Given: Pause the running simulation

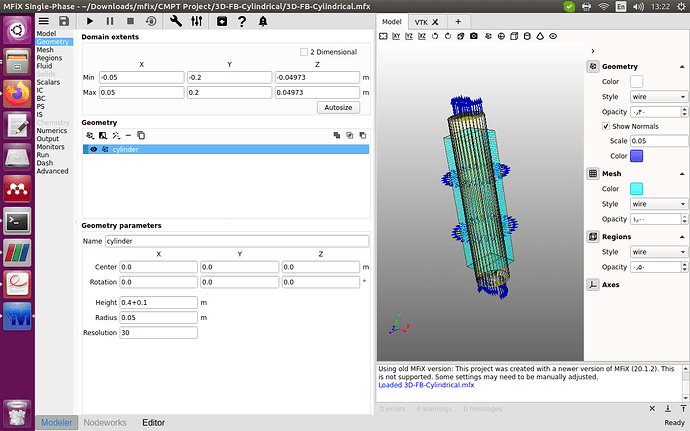Looking at the screenshot, I should tap(110, 21).
